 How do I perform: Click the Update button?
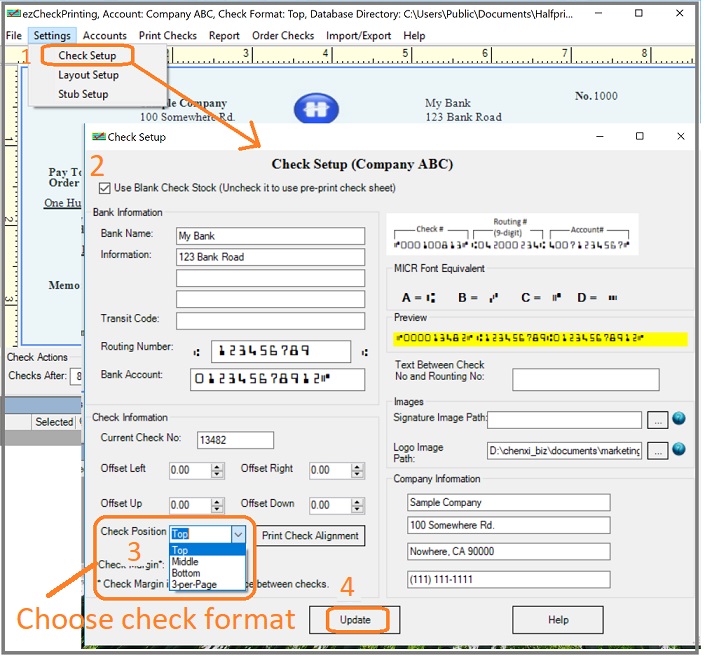click(x=355, y=619)
